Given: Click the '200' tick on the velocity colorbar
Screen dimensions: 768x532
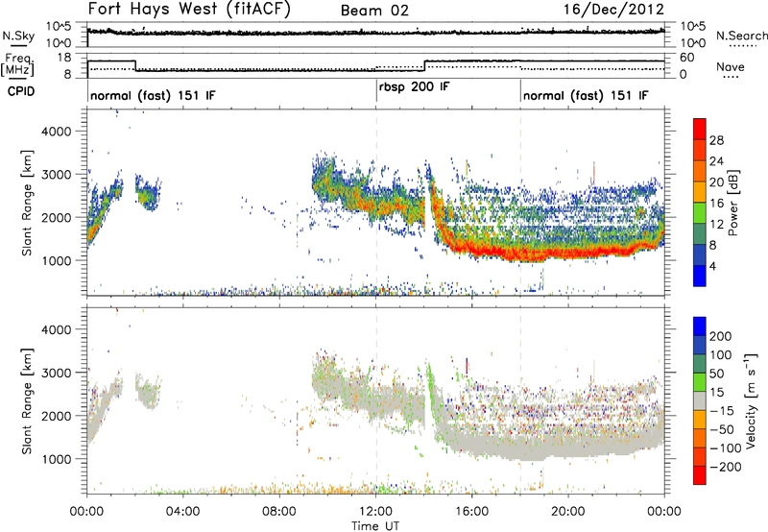Looking at the screenshot, I should (x=721, y=336).
